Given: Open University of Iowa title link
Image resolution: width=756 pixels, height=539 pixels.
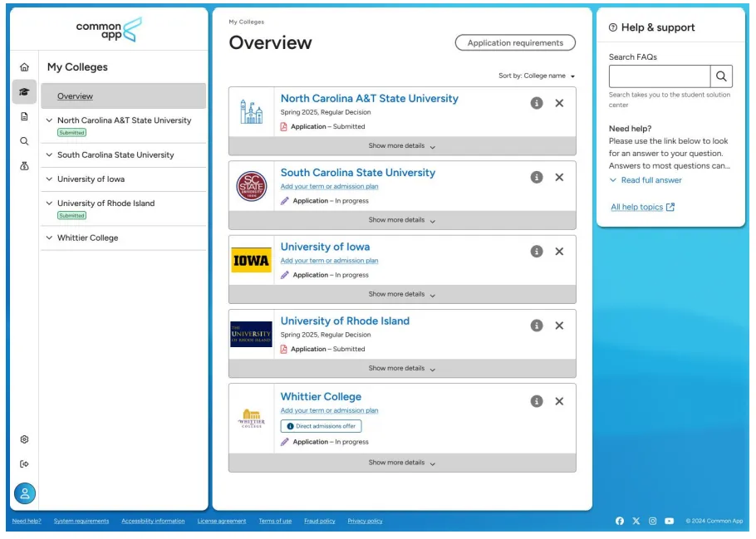Looking at the screenshot, I should (x=325, y=247).
